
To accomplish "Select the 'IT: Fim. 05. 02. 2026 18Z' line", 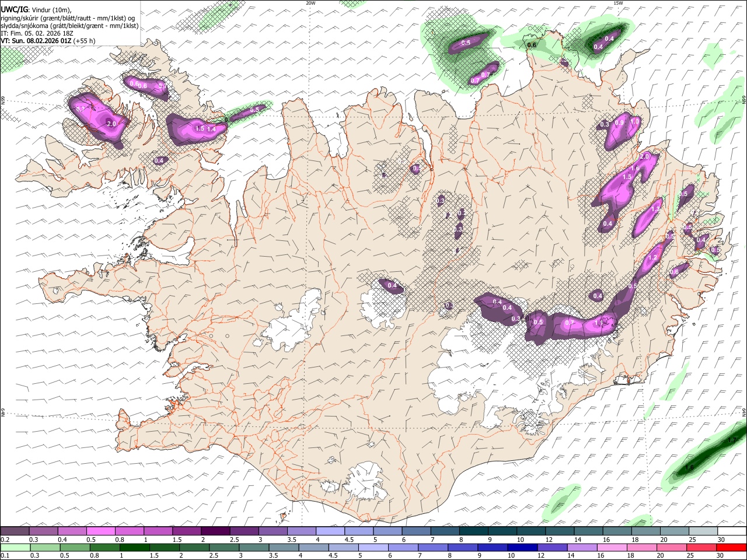I will tap(37, 33).
